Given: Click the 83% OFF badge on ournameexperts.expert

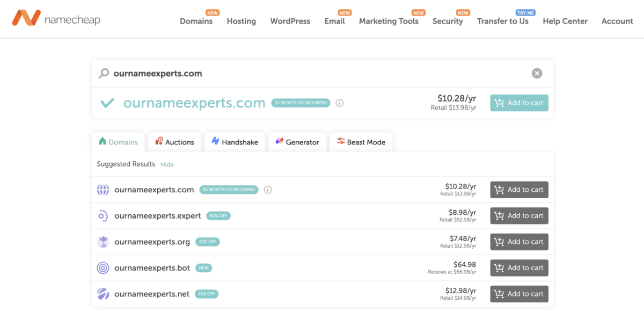Looking at the screenshot, I should pos(218,215).
